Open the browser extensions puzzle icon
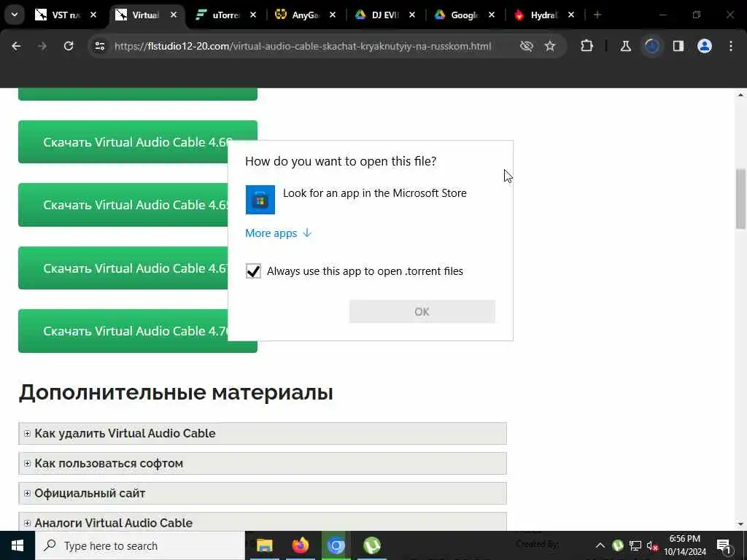This screenshot has height=560, width=747. click(x=587, y=46)
